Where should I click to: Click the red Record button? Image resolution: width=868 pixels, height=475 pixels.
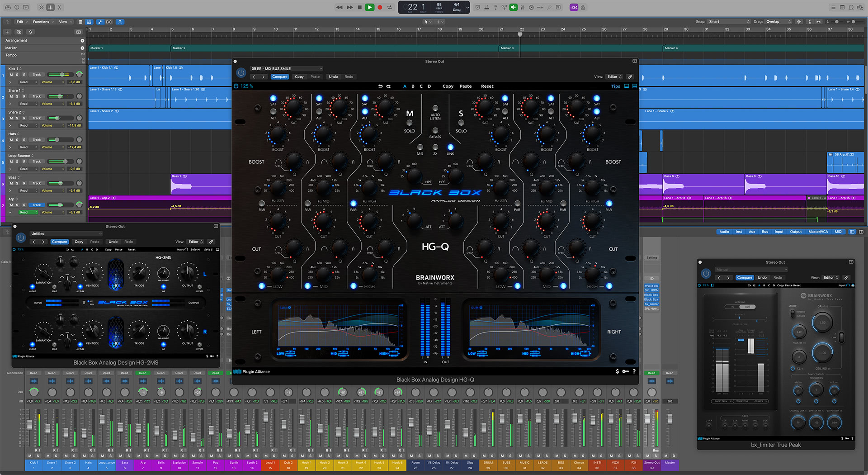coord(380,7)
